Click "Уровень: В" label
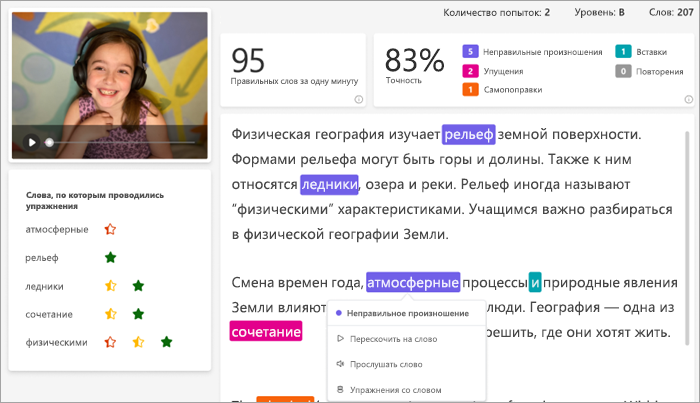 (x=600, y=12)
